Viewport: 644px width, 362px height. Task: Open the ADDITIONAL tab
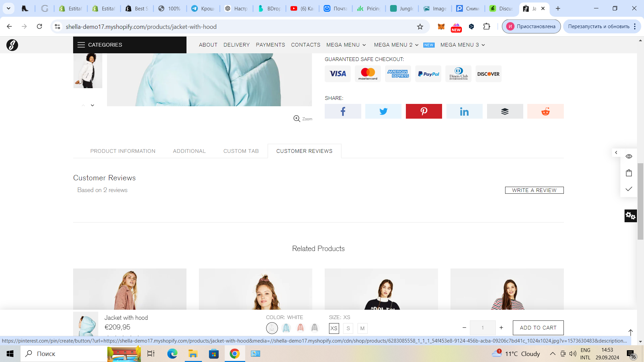pos(189,151)
